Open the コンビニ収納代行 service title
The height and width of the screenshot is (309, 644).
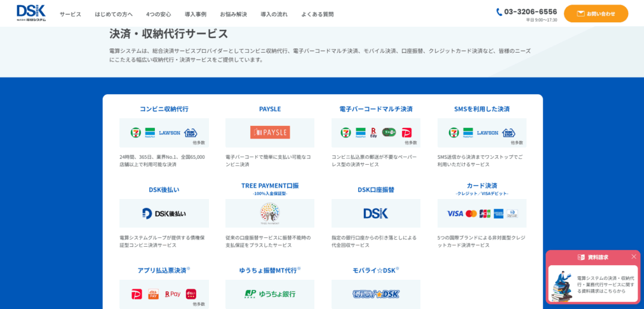[164, 109]
